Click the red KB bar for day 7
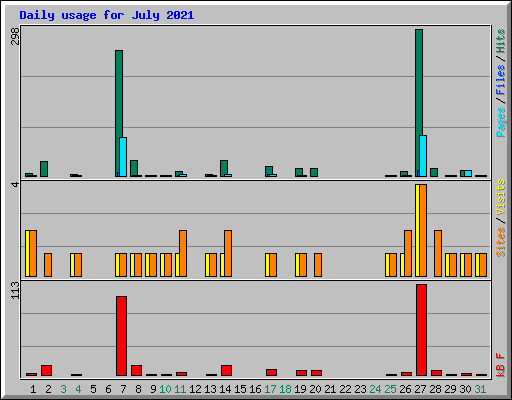512x400 pixels. (x=121, y=336)
